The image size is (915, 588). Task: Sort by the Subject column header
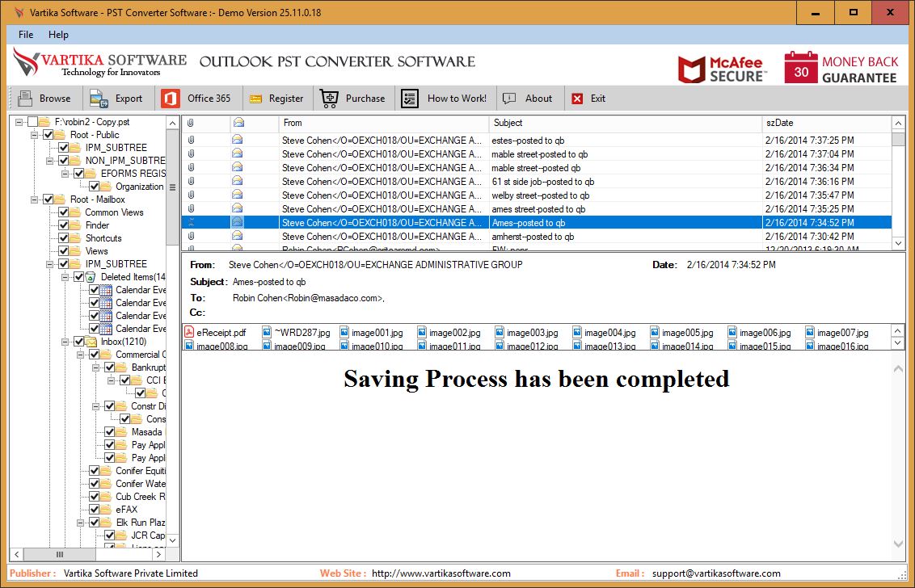point(626,123)
